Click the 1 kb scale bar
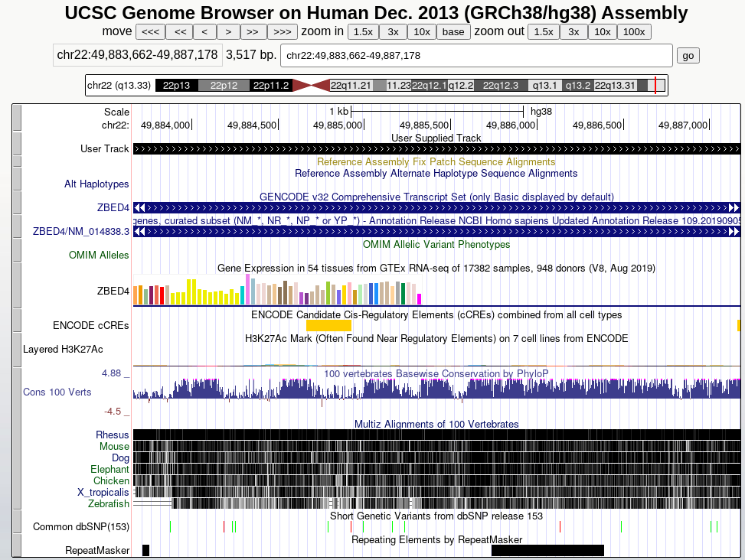Screen dimensions: 745x560 point(436,112)
